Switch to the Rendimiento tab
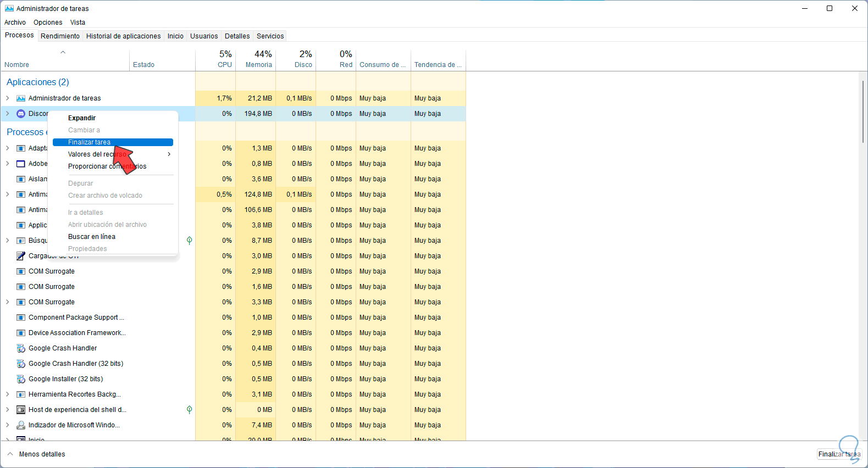868x468 pixels. 60,36
